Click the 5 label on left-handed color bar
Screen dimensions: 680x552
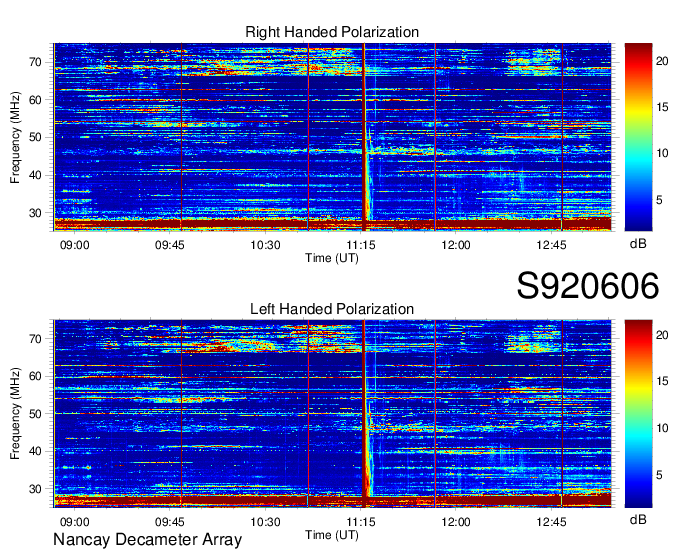660,475
